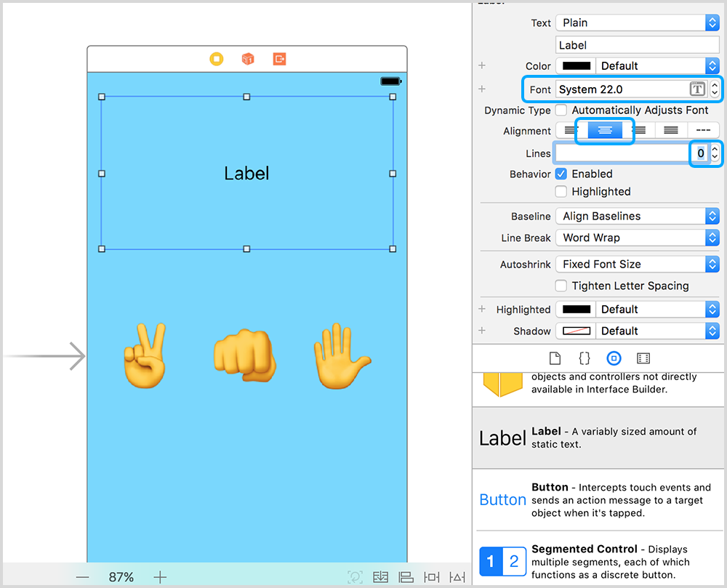Select center text alignment

[605, 131]
